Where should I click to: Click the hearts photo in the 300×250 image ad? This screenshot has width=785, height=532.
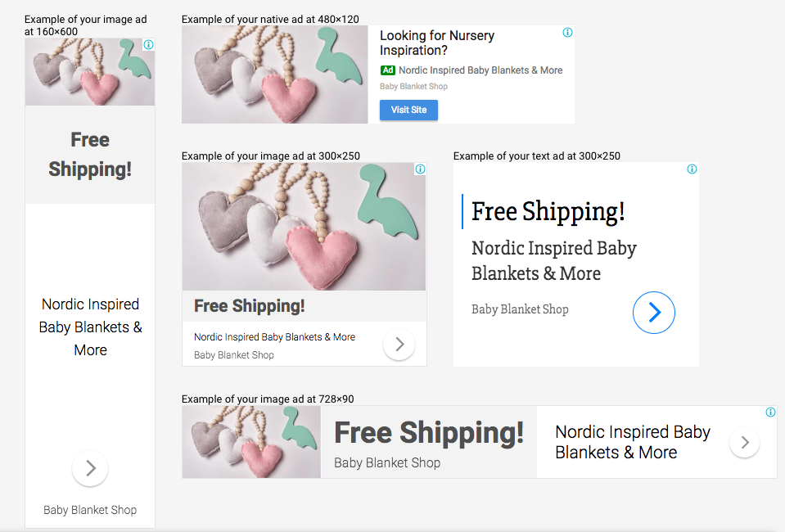[304, 226]
